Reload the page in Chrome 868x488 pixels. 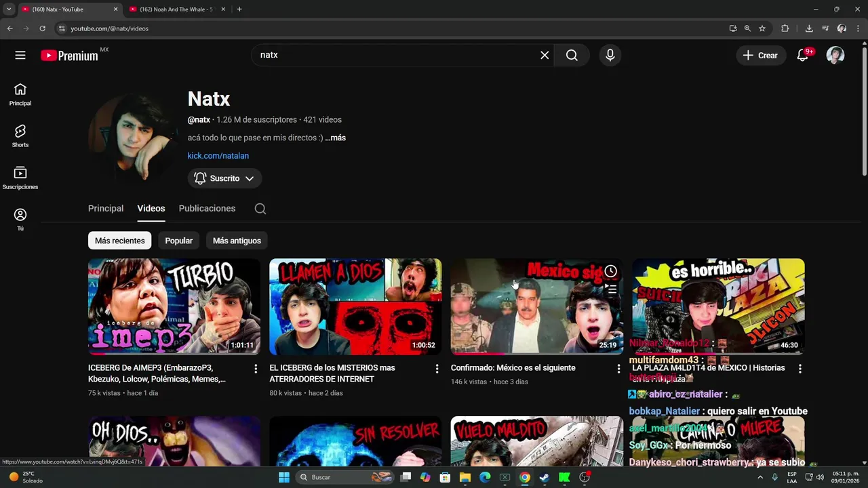point(42,28)
